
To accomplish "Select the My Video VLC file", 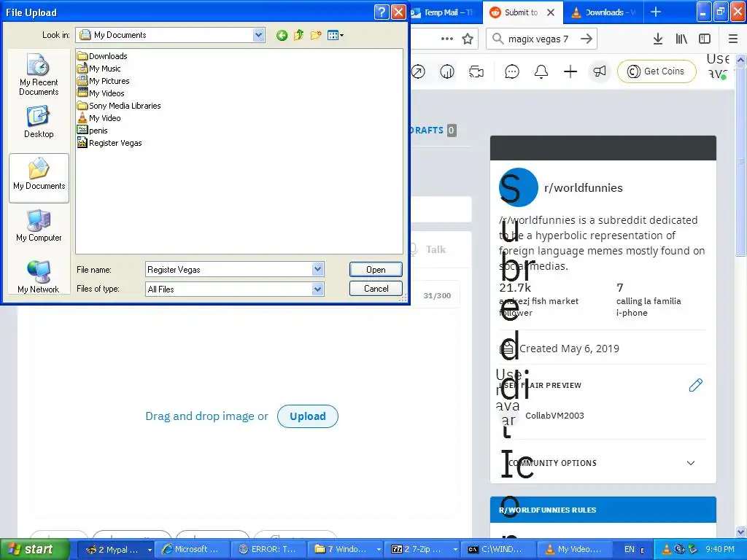I will click(x=99, y=117).
